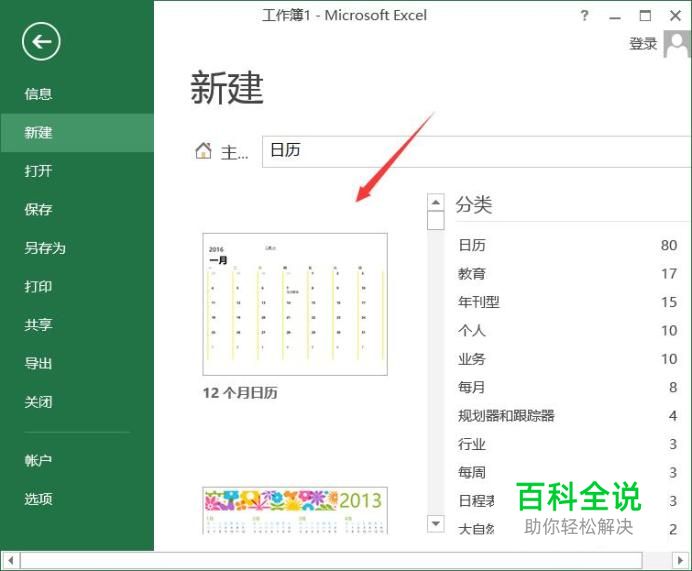The width and height of the screenshot is (692, 571).
Task: Filter by 日历 category with 80 items
Action: (568, 245)
